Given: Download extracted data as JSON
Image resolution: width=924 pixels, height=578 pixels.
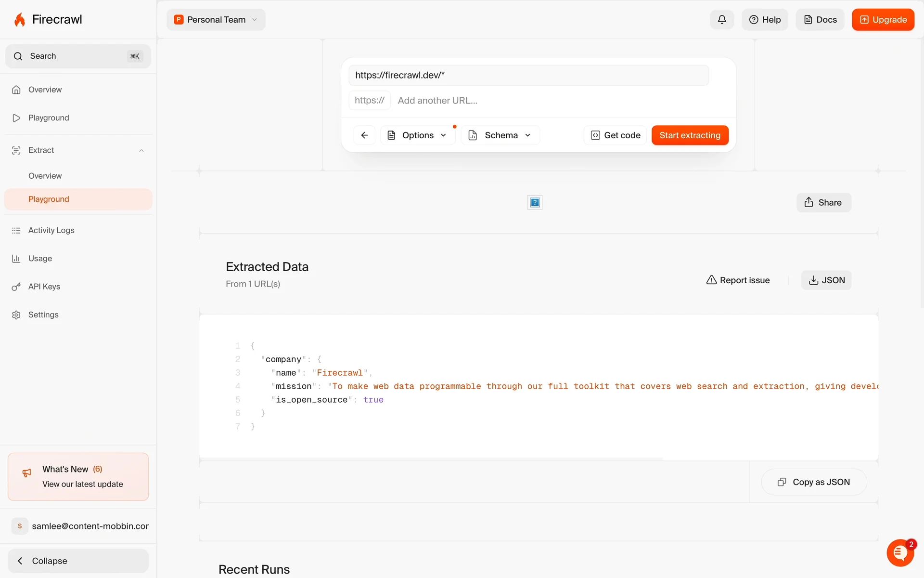Looking at the screenshot, I should pyautogui.click(x=826, y=280).
